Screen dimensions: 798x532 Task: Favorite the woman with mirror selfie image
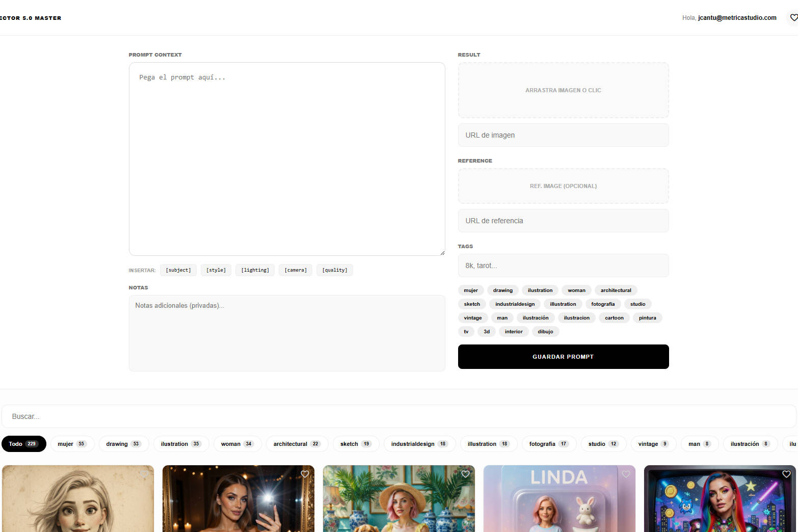(305, 474)
